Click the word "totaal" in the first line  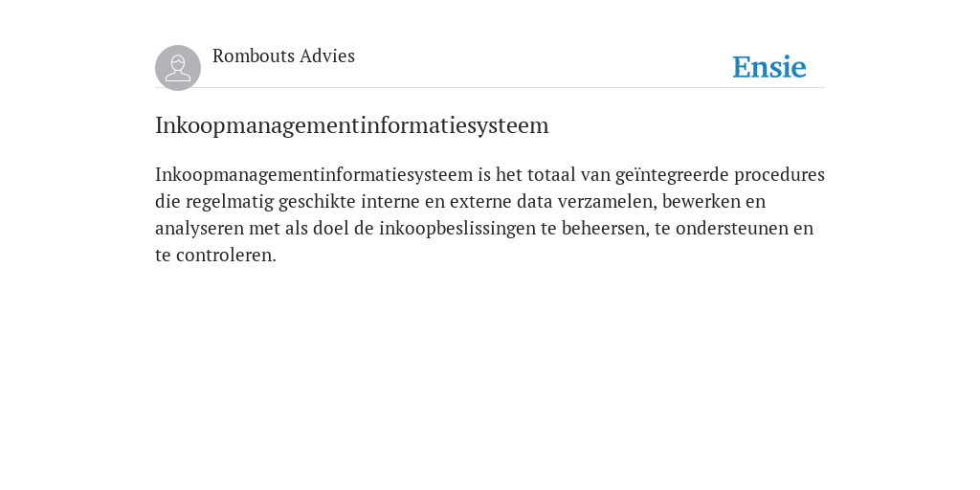[551, 174]
